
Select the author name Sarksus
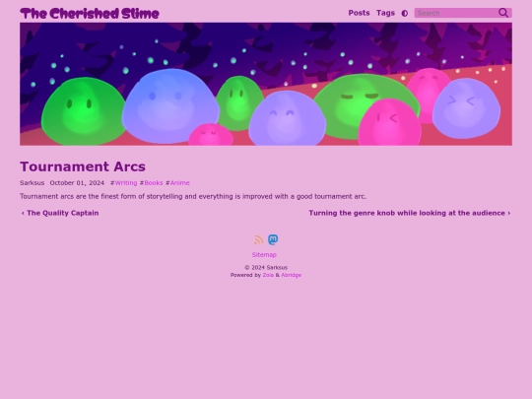32,183
